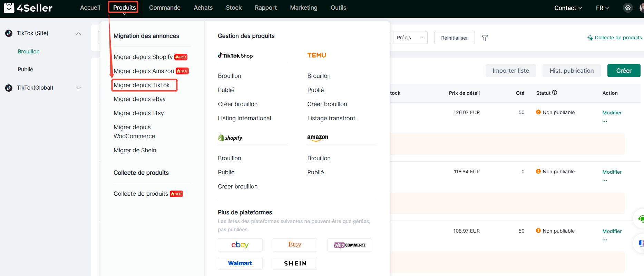The width and height of the screenshot is (644, 276).
Task: Open the settings gear icon
Action: click(628, 8)
